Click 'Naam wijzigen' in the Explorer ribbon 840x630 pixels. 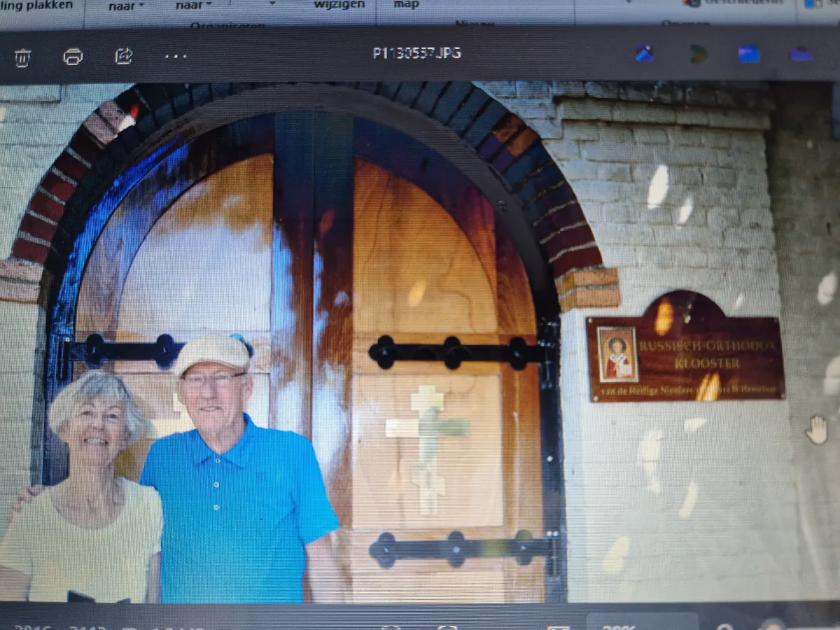click(339, 5)
